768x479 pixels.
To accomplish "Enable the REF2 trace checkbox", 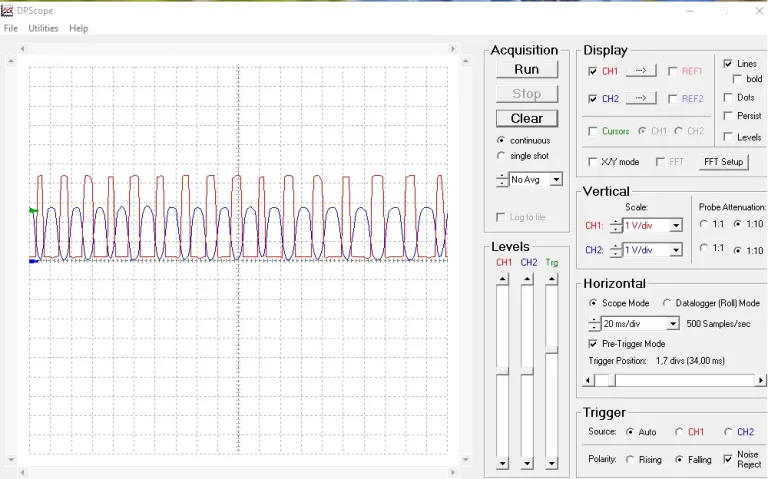I will [672, 99].
